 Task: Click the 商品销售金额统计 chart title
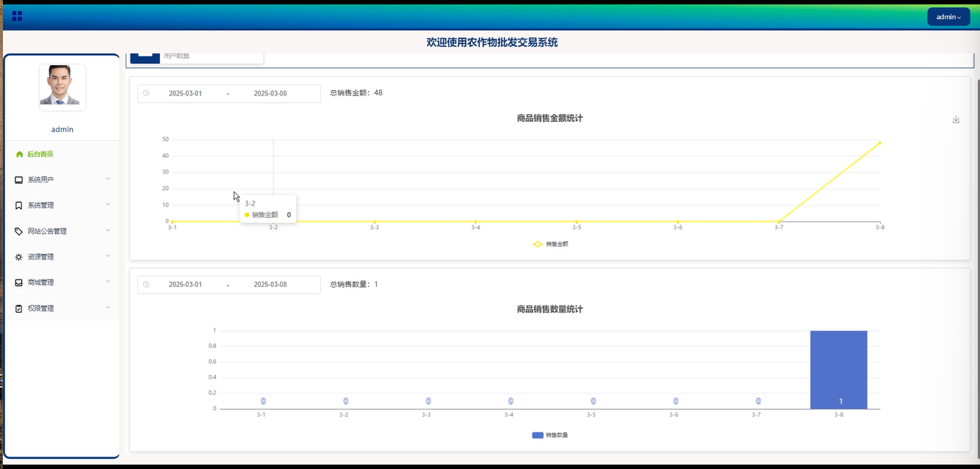click(x=550, y=118)
